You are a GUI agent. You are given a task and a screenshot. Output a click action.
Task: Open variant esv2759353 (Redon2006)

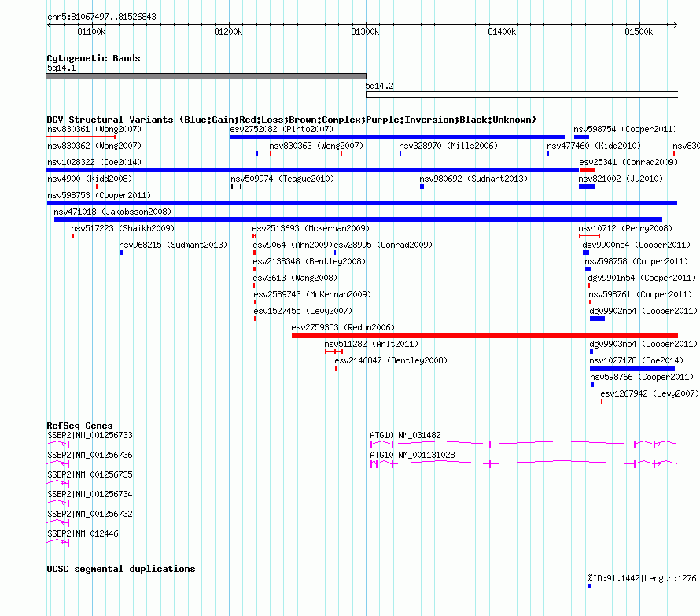343,327
